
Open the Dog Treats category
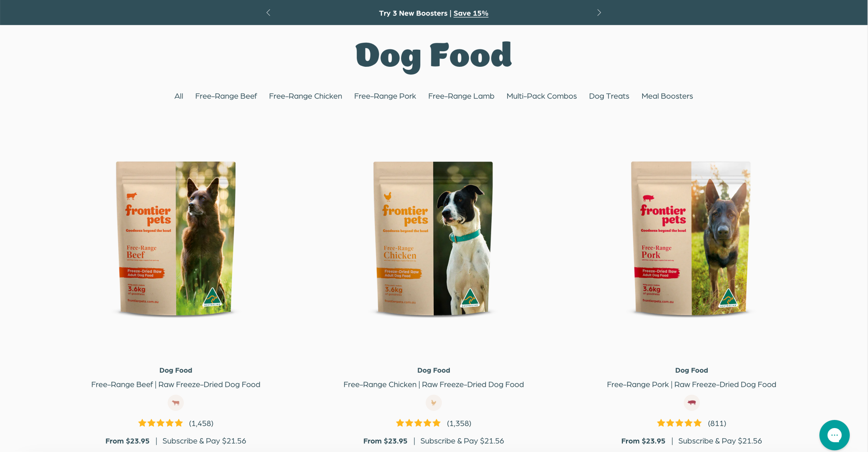pyautogui.click(x=609, y=96)
